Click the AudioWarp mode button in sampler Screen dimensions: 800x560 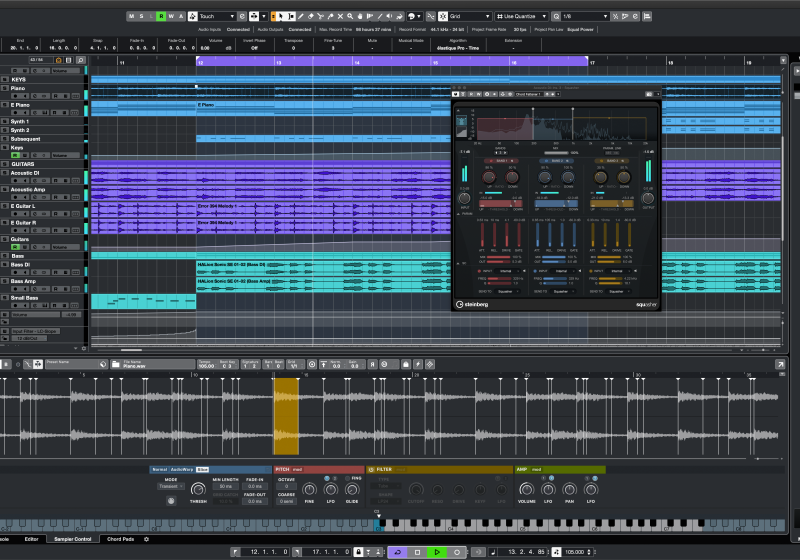pos(182,468)
